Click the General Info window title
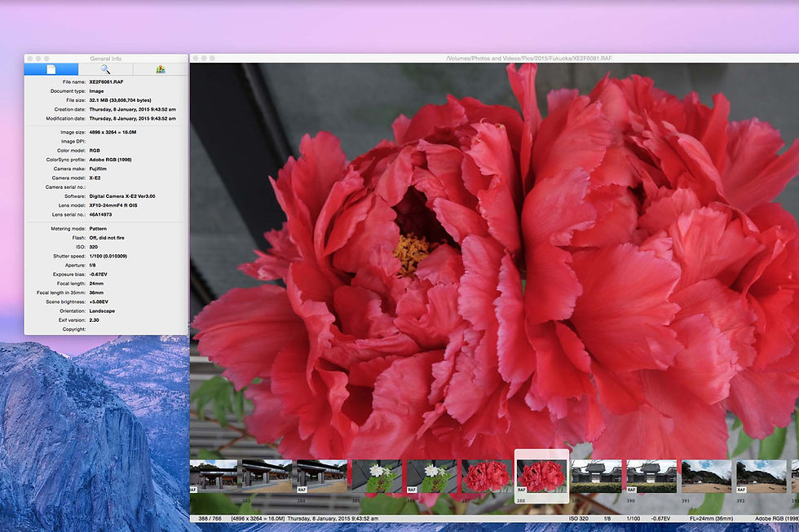 [x=105, y=59]
